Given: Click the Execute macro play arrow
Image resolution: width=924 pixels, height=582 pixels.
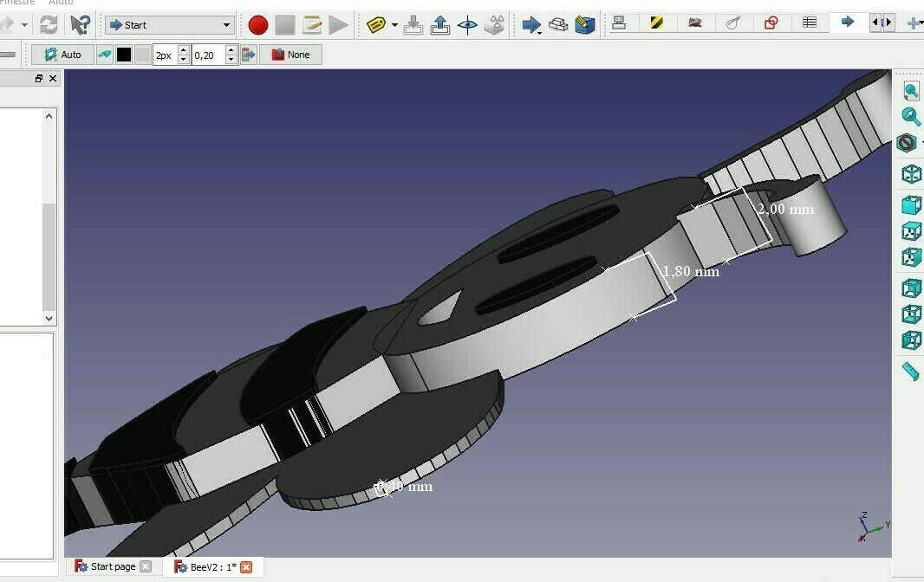Looking at the screenshot, I should coord(338,25).
